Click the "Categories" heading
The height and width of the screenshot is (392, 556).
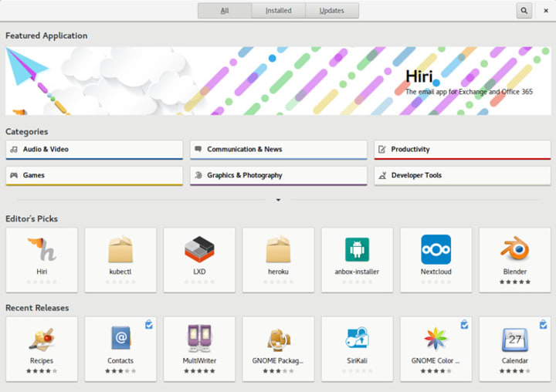click(26, 132)
